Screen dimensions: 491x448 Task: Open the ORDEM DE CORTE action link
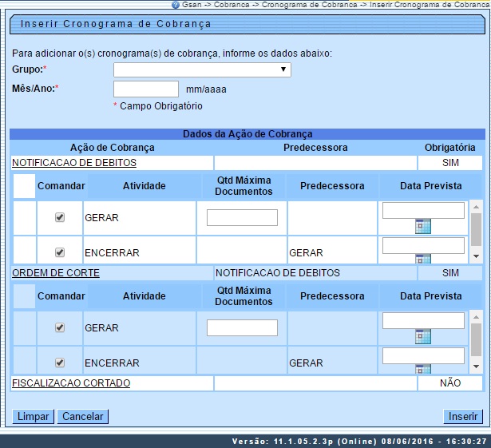56,273
